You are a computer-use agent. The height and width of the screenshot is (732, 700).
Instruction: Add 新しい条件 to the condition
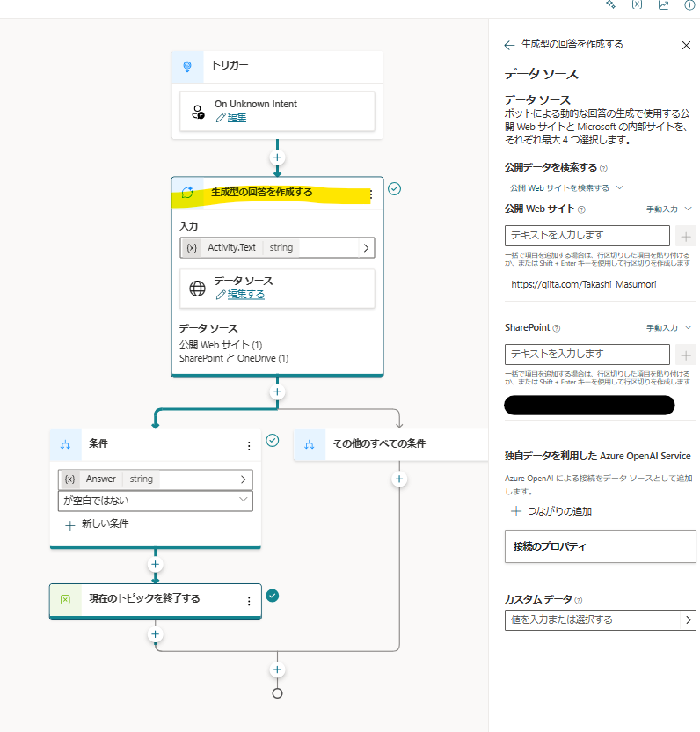tap(97, 524)
